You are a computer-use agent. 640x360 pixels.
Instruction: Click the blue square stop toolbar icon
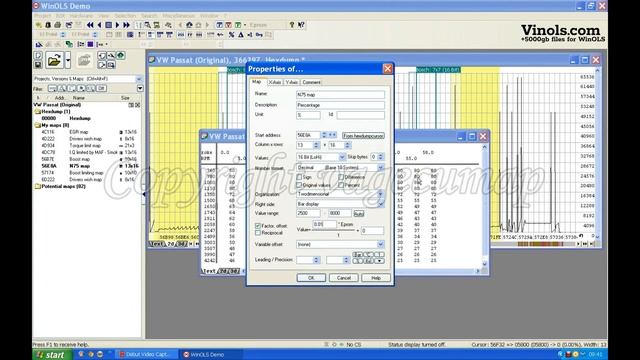click(108, 25)
